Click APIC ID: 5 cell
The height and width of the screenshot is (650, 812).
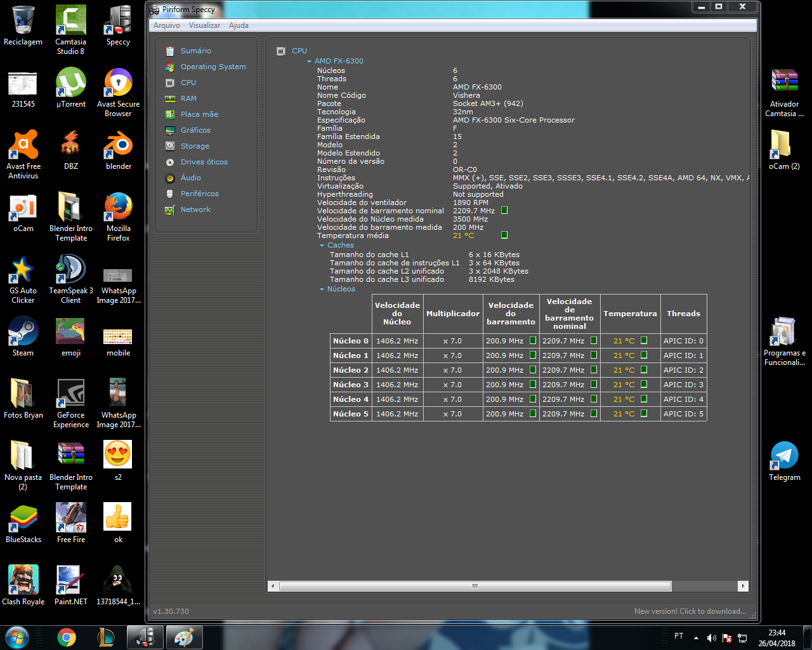683,414
